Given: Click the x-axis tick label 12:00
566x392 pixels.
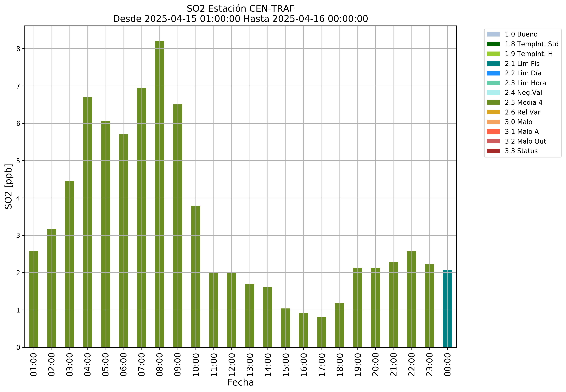Looking at the screenshot, I should [231, 365].
